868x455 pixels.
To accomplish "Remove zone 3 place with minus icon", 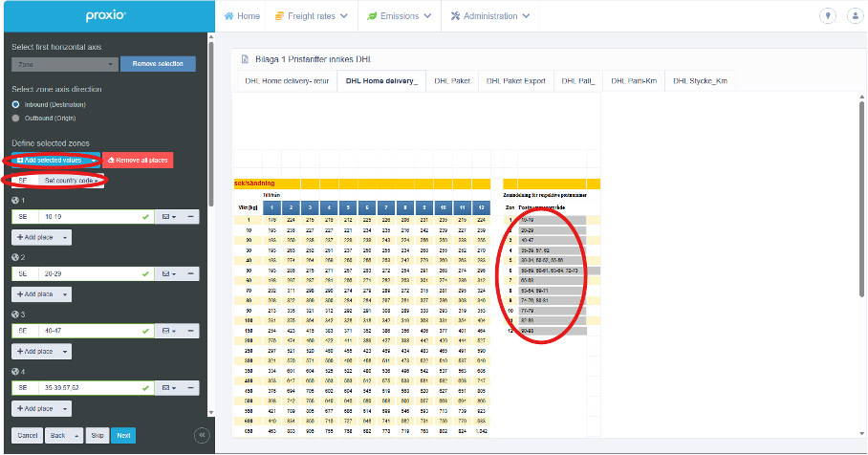I will pyautogui.click(x=191, y=331).
